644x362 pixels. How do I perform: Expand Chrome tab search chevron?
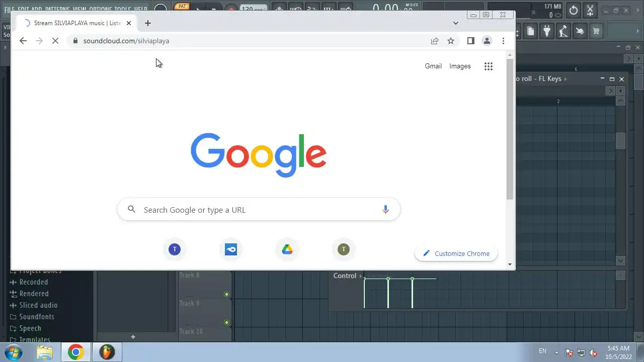pos(455,23)
